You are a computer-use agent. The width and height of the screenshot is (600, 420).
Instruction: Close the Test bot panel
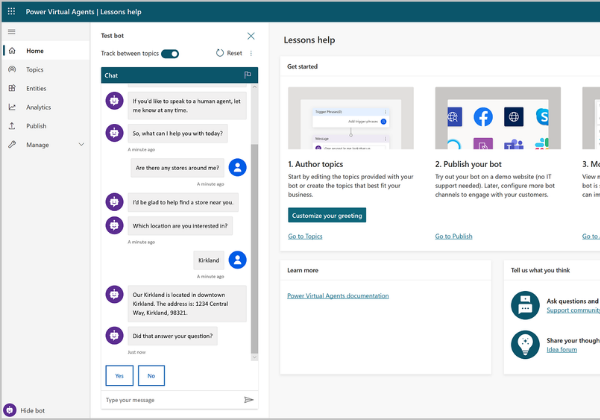pyautogui.click(x=251, y=36)
